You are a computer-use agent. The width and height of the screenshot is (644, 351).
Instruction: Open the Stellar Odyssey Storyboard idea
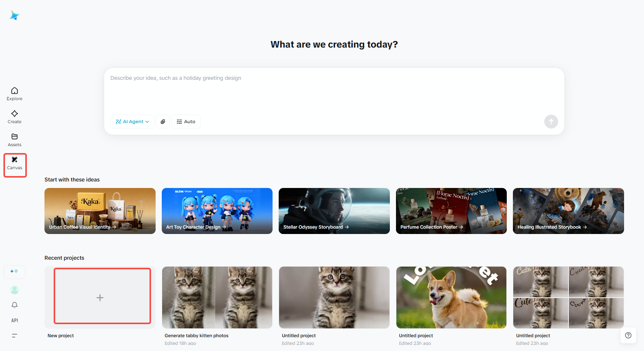click(x=334, y=211)
